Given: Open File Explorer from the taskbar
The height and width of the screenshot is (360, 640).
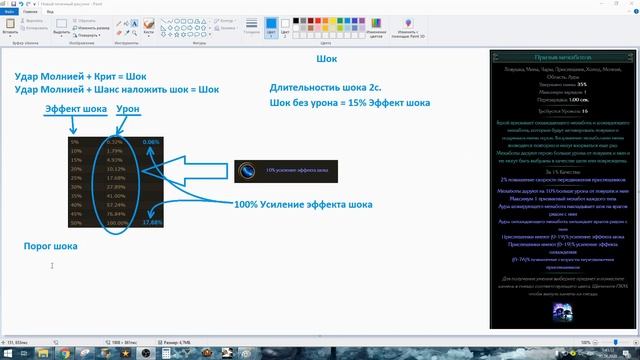Looking at the screenshot, I should 42,353.
